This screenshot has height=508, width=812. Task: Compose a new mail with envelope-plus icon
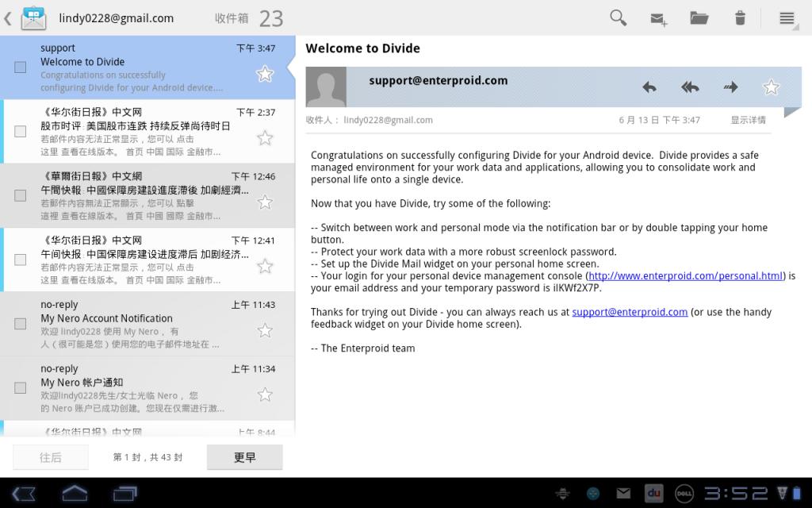tap(659, 19)
